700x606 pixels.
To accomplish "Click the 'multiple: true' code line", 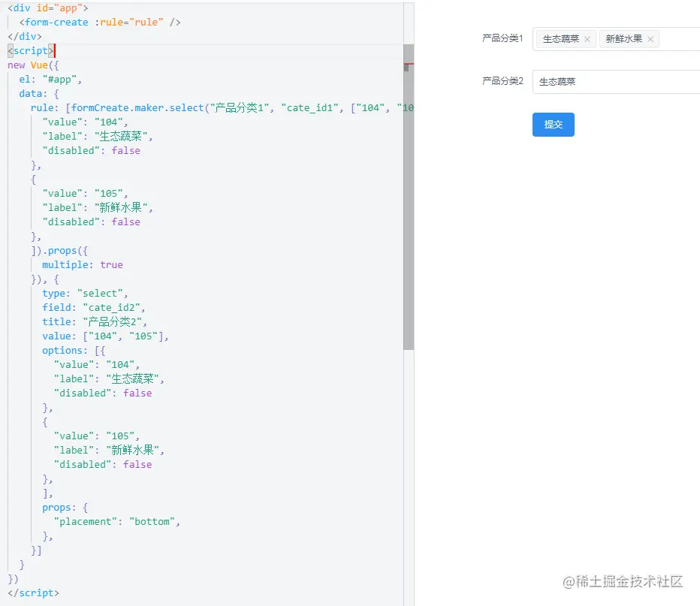I will [x=83, y=265].
